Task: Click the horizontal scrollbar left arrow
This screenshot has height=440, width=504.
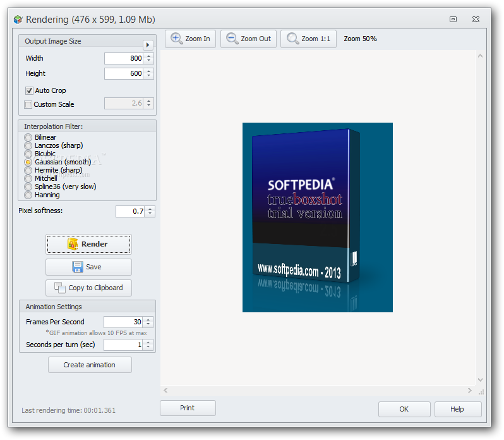Action: pyautogui.click(x=165, y=391)
